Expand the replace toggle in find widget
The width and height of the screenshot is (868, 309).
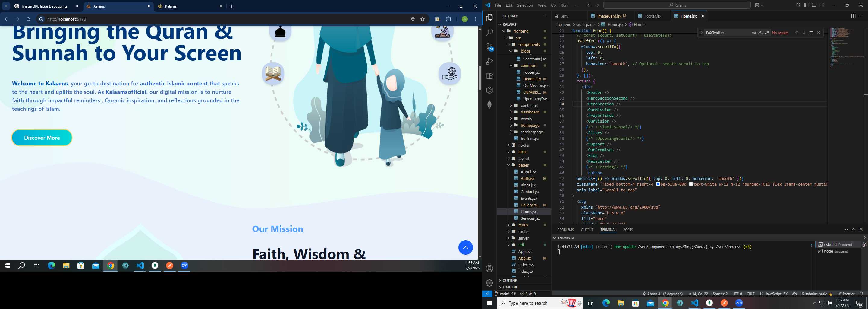click(701, 33)
